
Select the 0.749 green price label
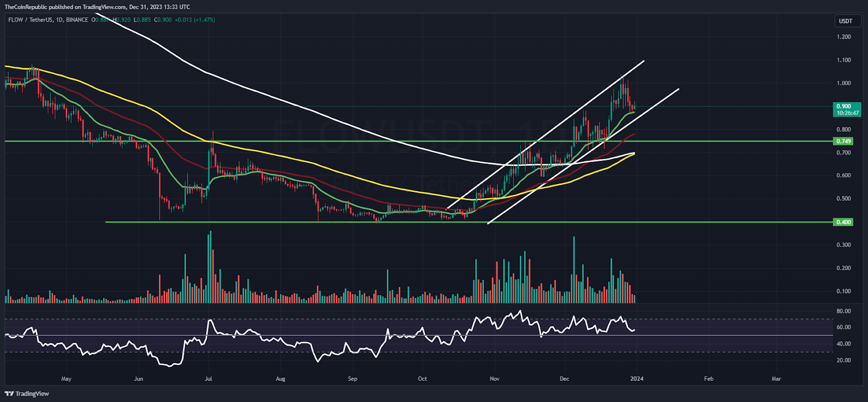click(844, 141)
